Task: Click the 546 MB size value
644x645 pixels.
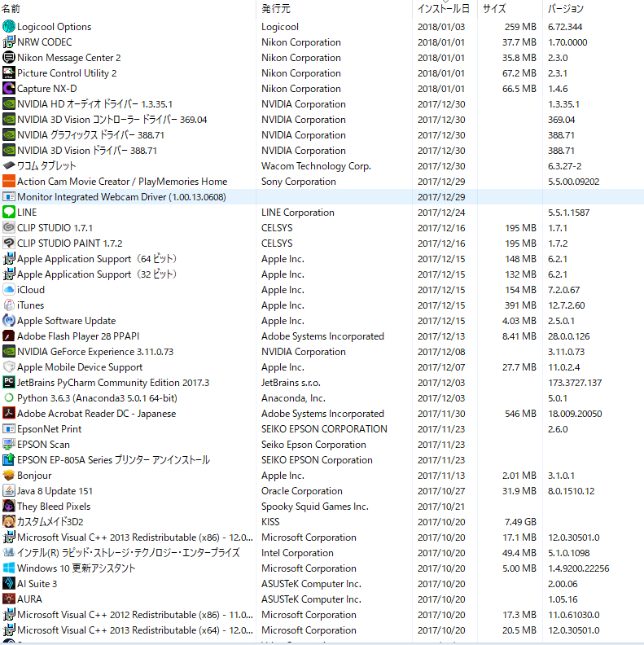Action: coord(520,414)
